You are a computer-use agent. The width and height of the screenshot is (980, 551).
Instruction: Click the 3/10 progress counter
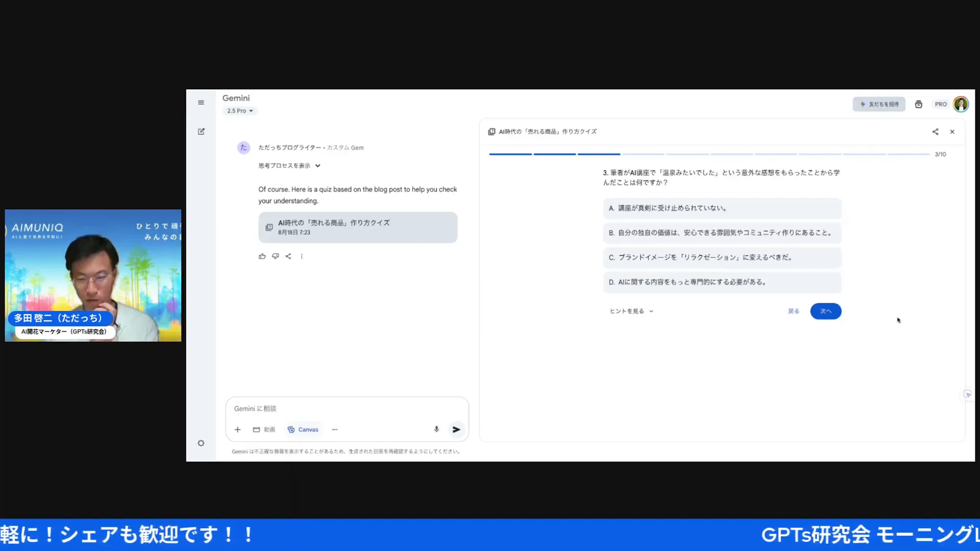pos(940,154)
